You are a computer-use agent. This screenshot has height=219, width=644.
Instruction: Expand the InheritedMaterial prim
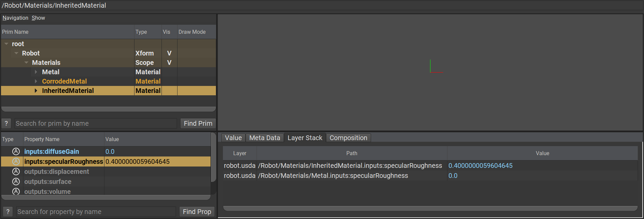(36, 91)
